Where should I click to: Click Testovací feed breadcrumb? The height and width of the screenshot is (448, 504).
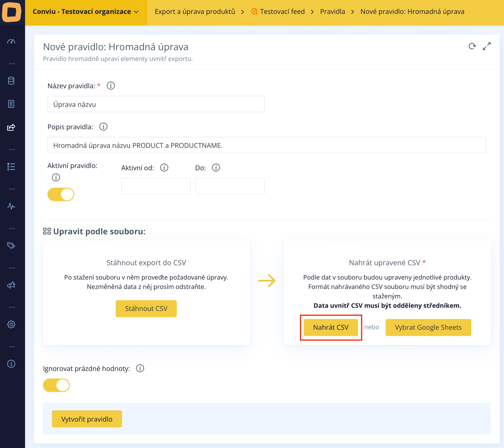pos(282,12)
